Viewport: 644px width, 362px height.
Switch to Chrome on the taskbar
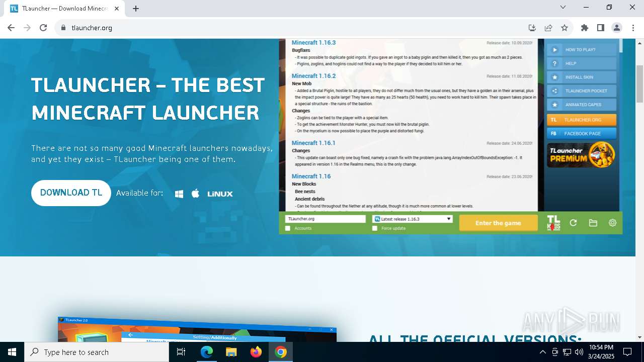281,352
